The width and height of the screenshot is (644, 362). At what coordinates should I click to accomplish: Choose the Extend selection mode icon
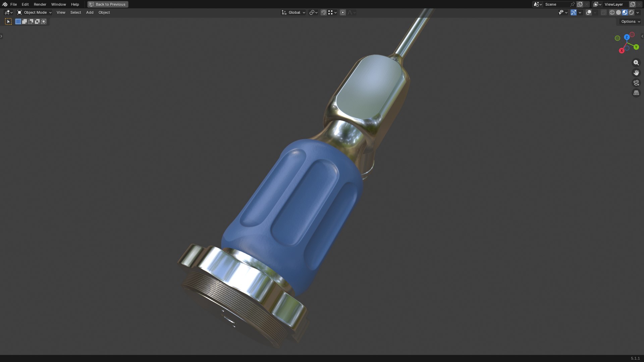coord(24,21)
